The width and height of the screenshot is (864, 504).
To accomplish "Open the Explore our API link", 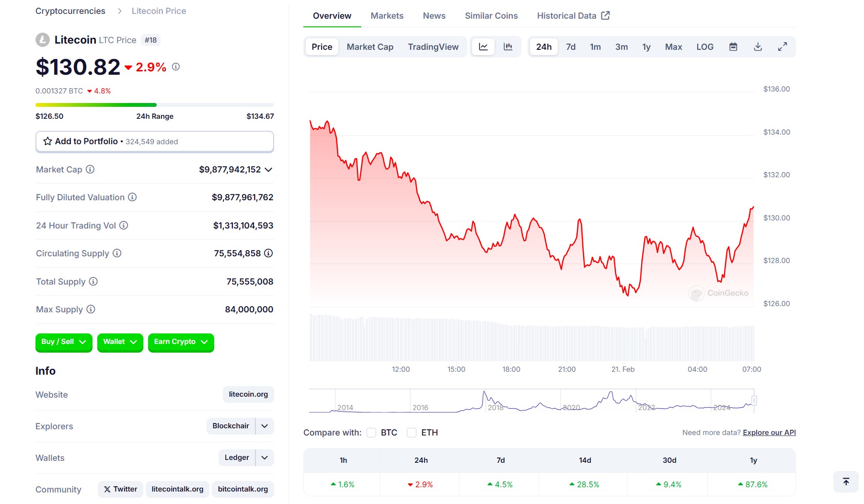I will [x=769, y=433].
